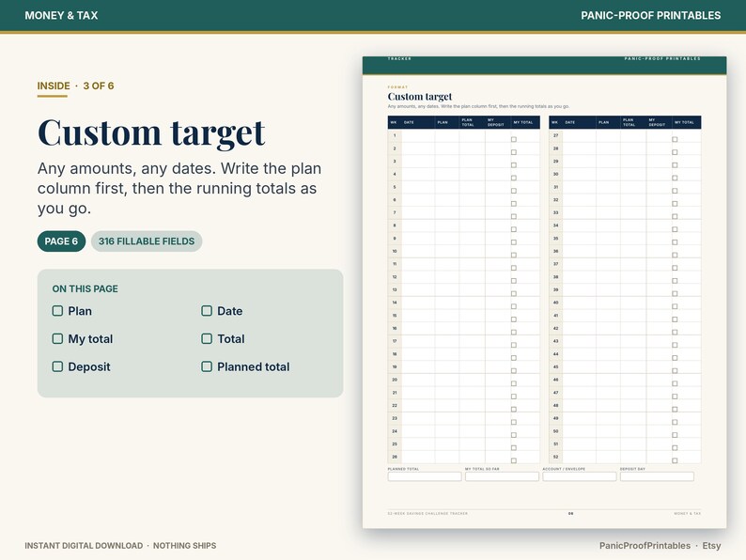Click the "PLAN TOTAL" header in the weeks 27–52 table
Image resolution: width=746 pixels, height=560 pixels.
(x=629, y=123)
